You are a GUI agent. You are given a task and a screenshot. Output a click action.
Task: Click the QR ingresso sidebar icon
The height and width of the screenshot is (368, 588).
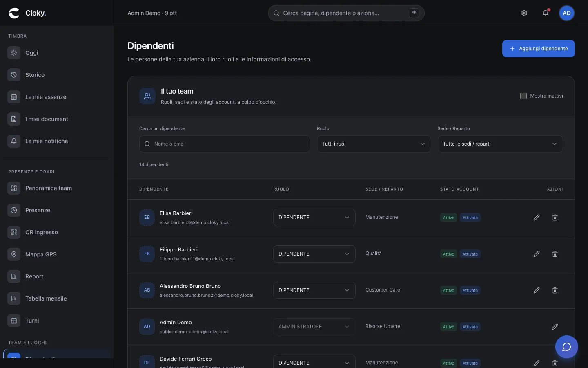[14, 232]
